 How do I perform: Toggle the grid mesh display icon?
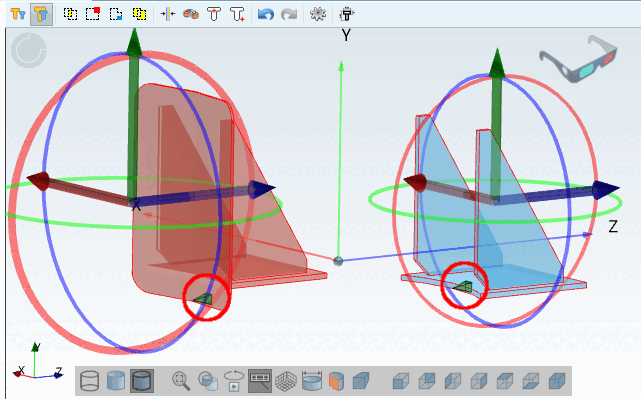point(286,381)
